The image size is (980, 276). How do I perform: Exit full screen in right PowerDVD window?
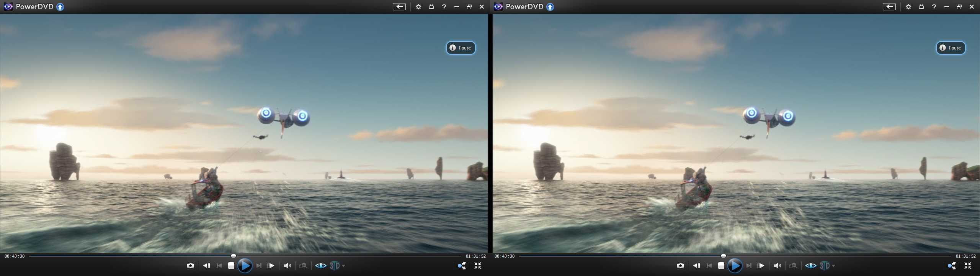point(968,265)
